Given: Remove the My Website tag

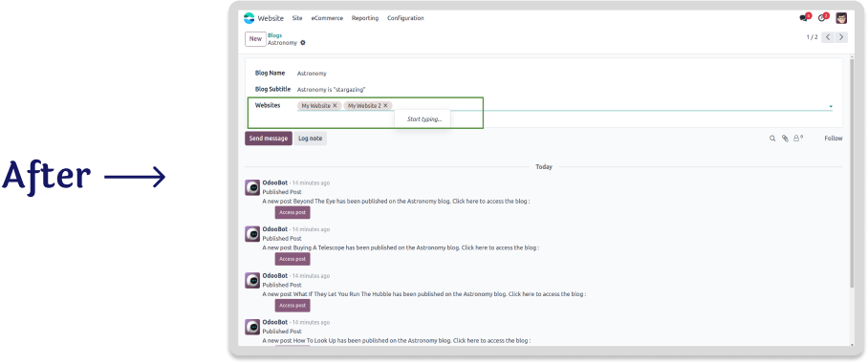Looking at the screenshot, I should coord(335,105).
